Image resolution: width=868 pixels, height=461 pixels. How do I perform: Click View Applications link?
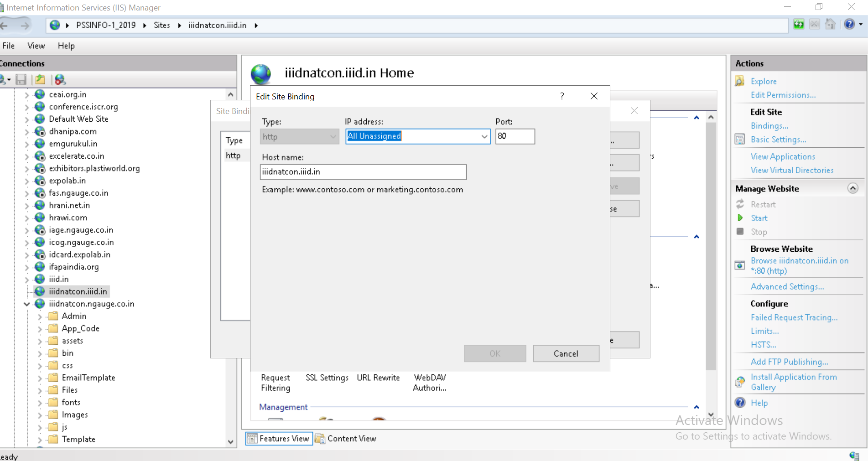tap(783, 156)
